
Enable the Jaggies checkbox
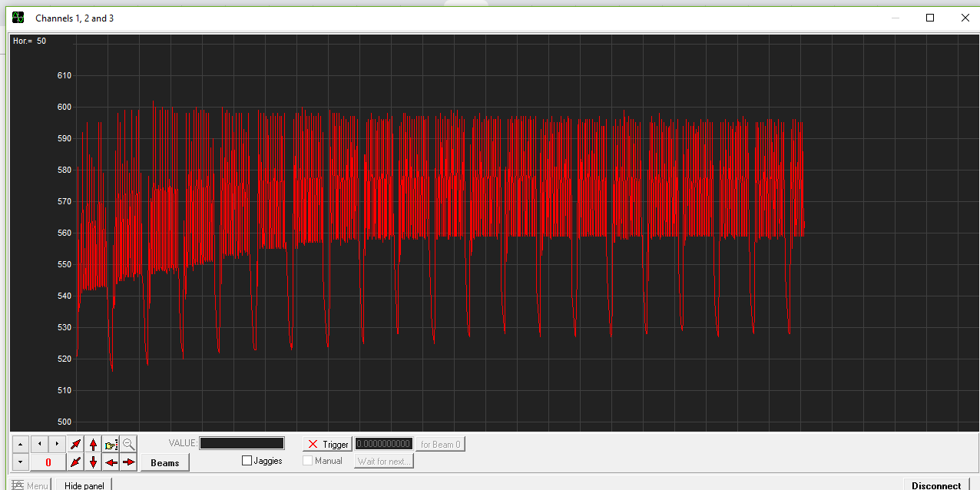[x=247, y=461]
